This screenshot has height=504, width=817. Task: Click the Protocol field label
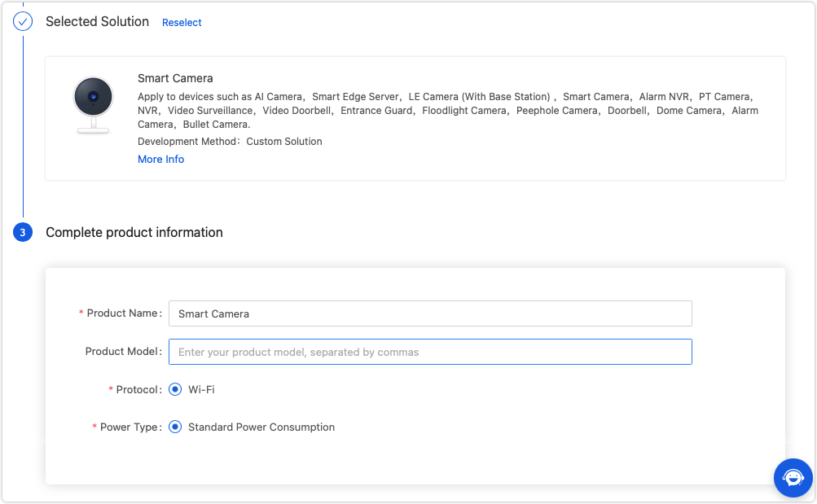(x=138, y=390)
